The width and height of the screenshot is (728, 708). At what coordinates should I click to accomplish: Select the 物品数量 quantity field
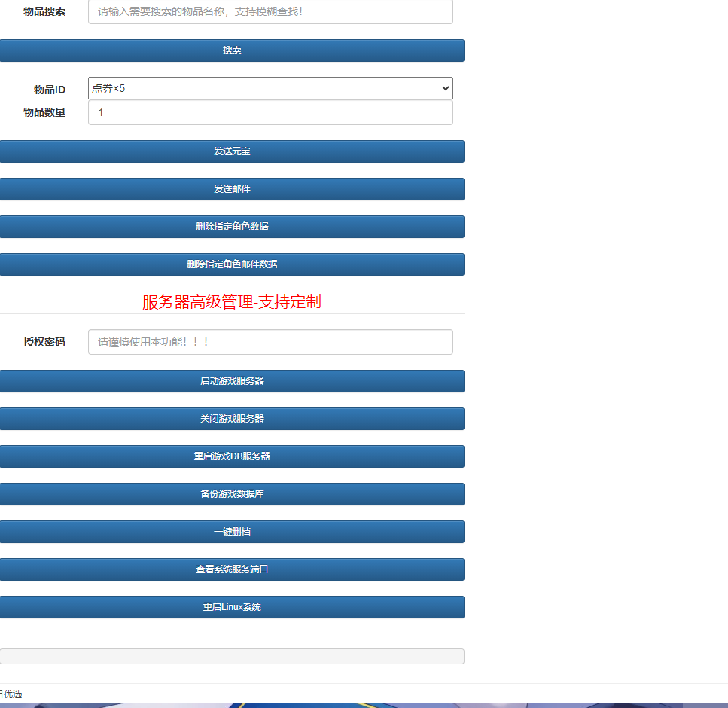(270, 112)
